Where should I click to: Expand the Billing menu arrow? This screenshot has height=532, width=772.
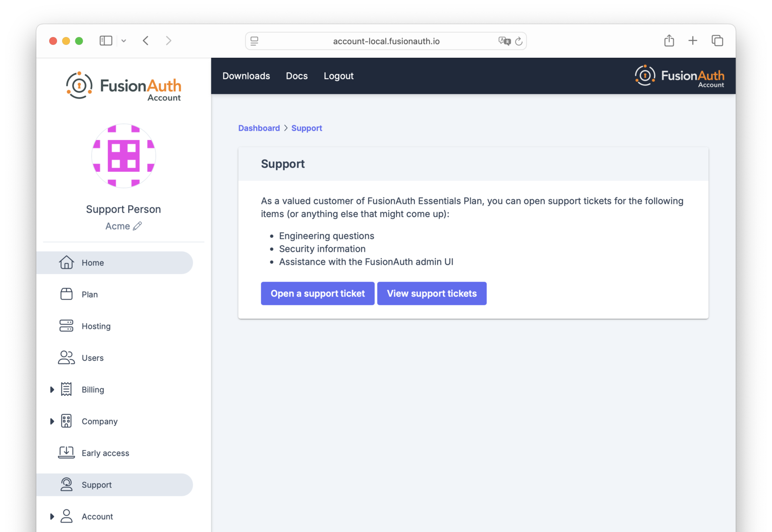click(x=52, y=390)
